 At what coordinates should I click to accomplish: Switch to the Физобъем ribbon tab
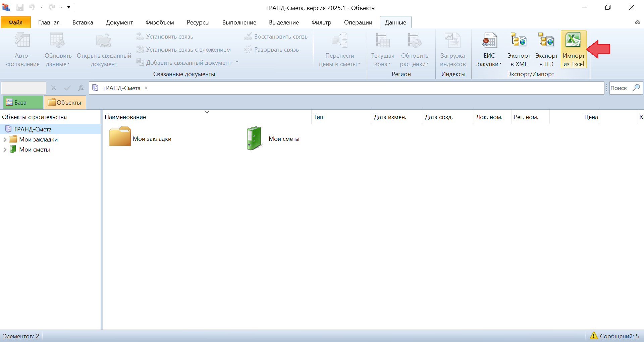tap(160, 22)
